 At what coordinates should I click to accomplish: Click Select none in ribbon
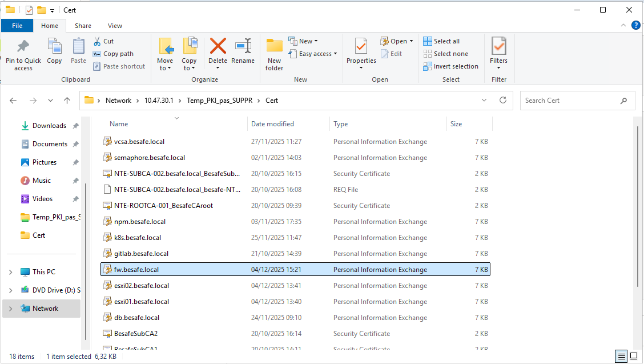pos(446,54)
